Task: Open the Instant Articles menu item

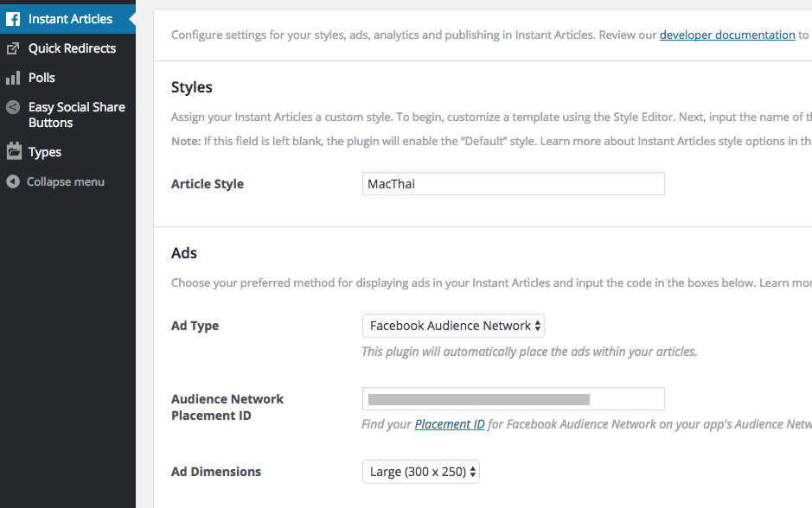Action: [70, 19]
